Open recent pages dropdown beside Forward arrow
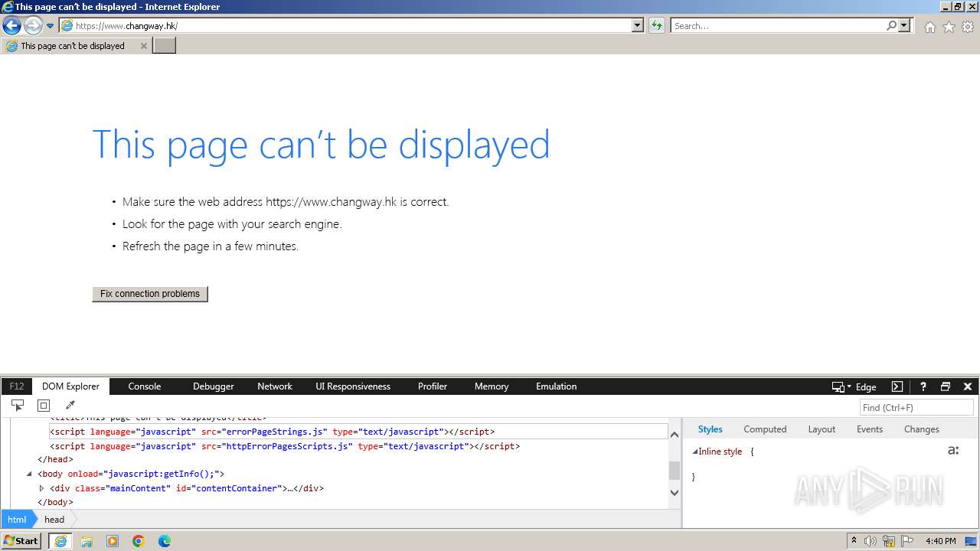The width and height of the screenshot is (980, 551). [50, 26]
